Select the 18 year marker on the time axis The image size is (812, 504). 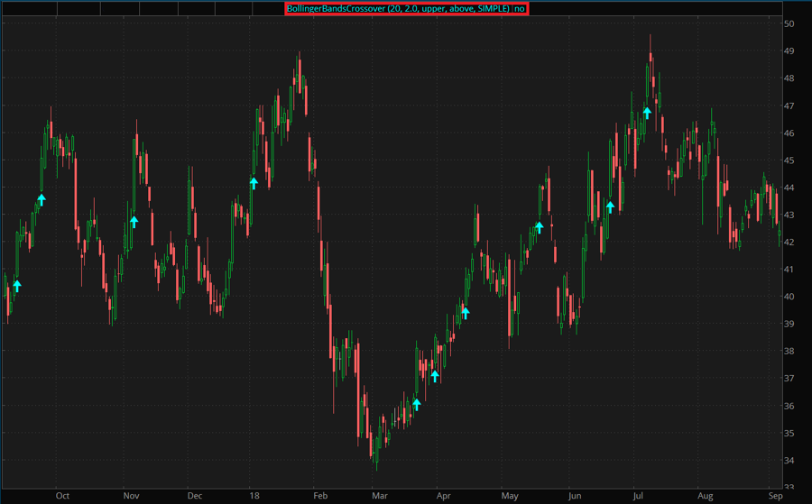[256, 495]
